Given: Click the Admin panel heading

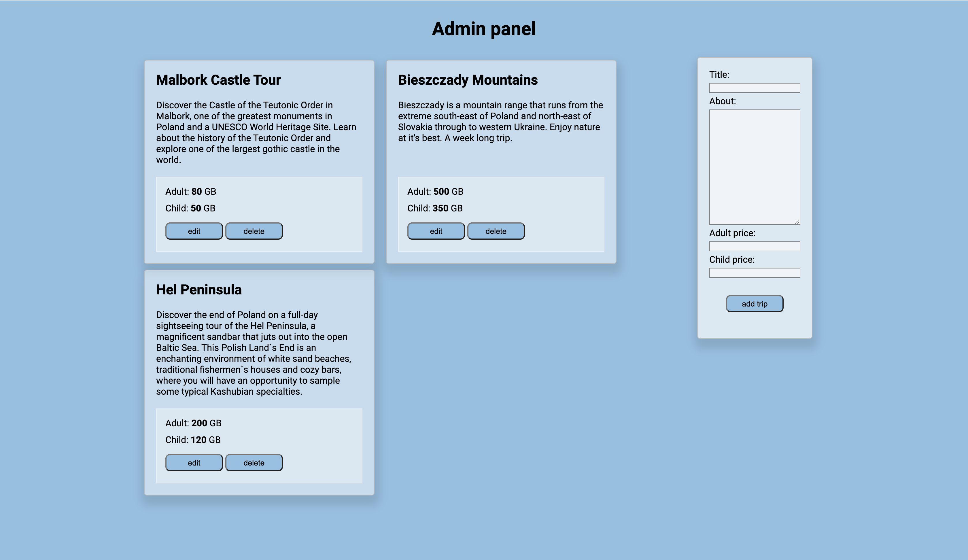Looking at the screenshot, I should [x=484, y=29].
